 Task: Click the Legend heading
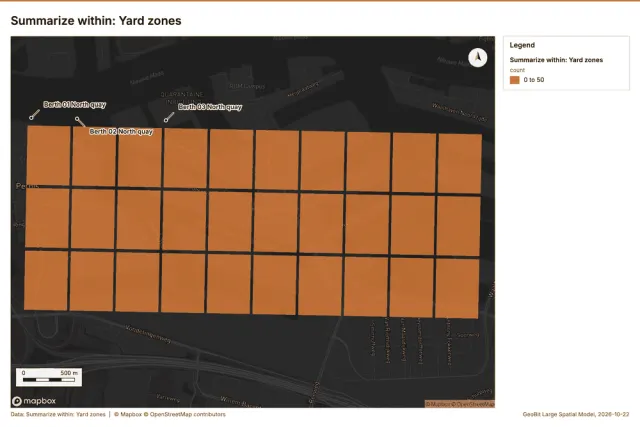coord(522,45)
